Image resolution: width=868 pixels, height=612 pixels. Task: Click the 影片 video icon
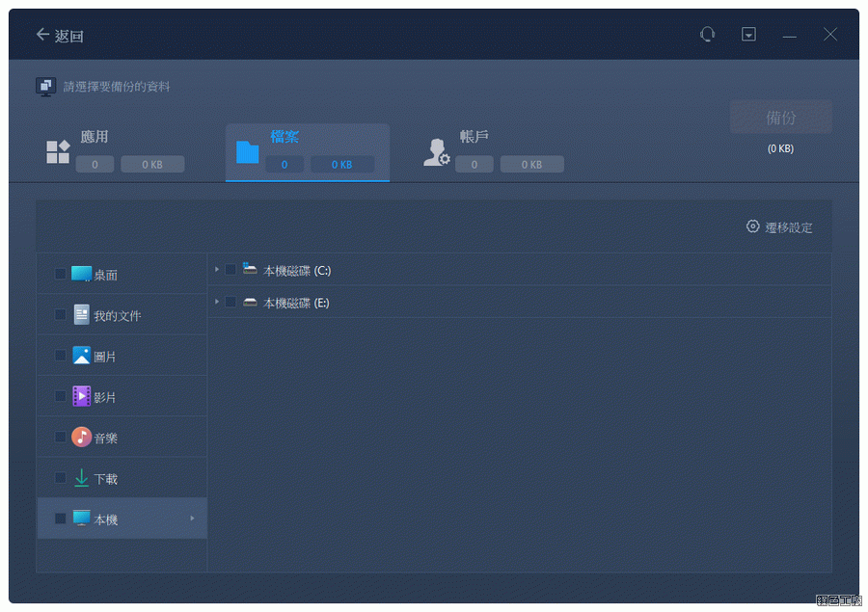click(81, 396)
